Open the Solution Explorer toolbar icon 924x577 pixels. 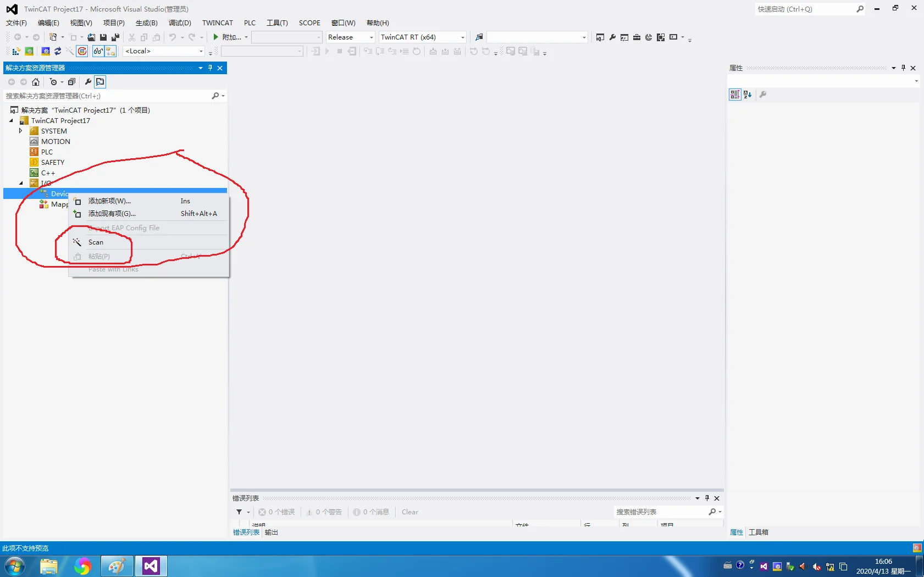[x=600, y=37]
